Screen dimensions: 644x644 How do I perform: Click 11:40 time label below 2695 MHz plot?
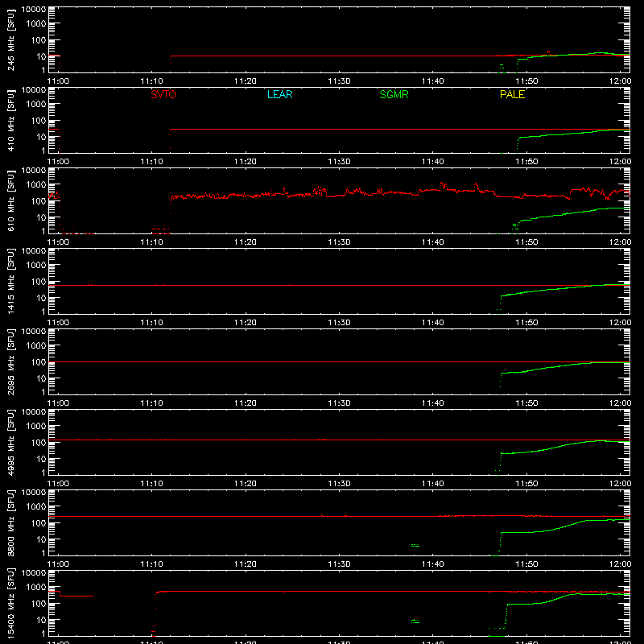[433, 403]
